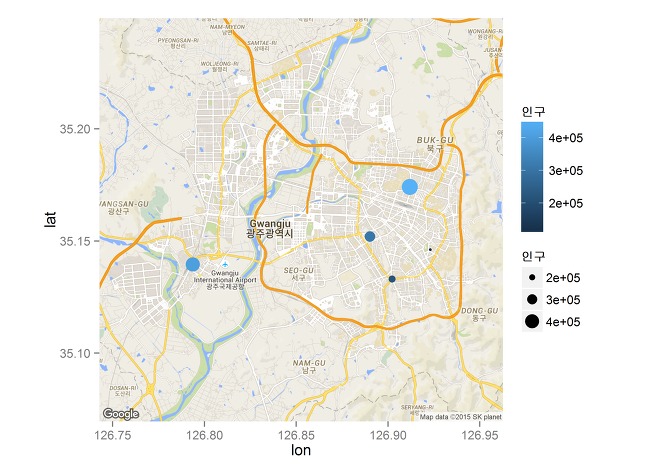The width and height of the screenshot is (650, 469).
Task: Click the 'Gwangju 광주광역시' city label
Action: [x=270, y=229]
